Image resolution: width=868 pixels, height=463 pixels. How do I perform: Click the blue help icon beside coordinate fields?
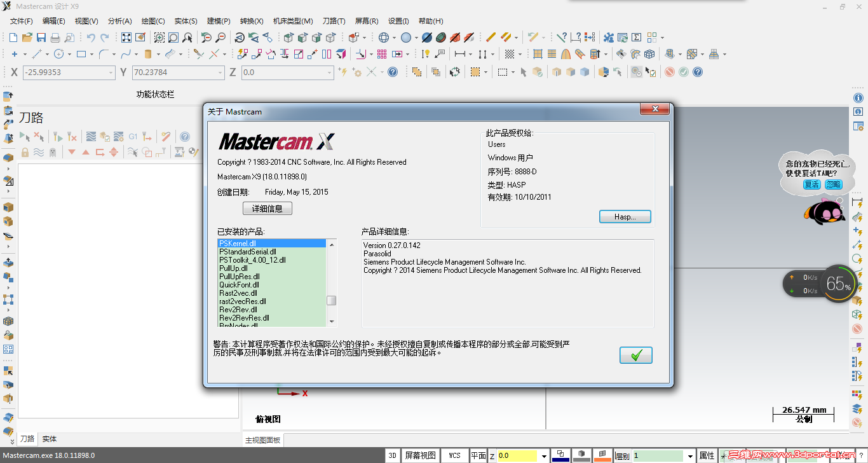pyautogui.click(x=393, y=72)
